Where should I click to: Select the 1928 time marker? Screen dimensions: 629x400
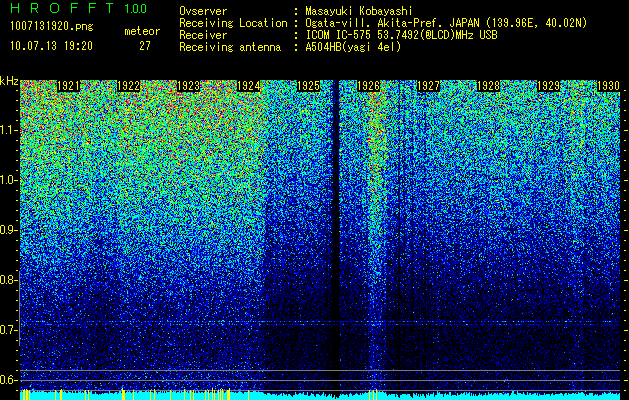(x=489, y=86)
